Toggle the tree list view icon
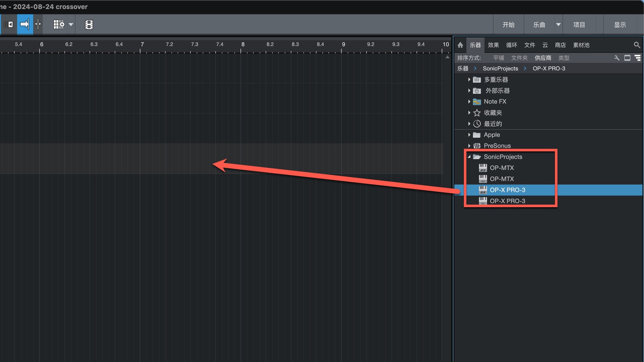 coord(638,58)
